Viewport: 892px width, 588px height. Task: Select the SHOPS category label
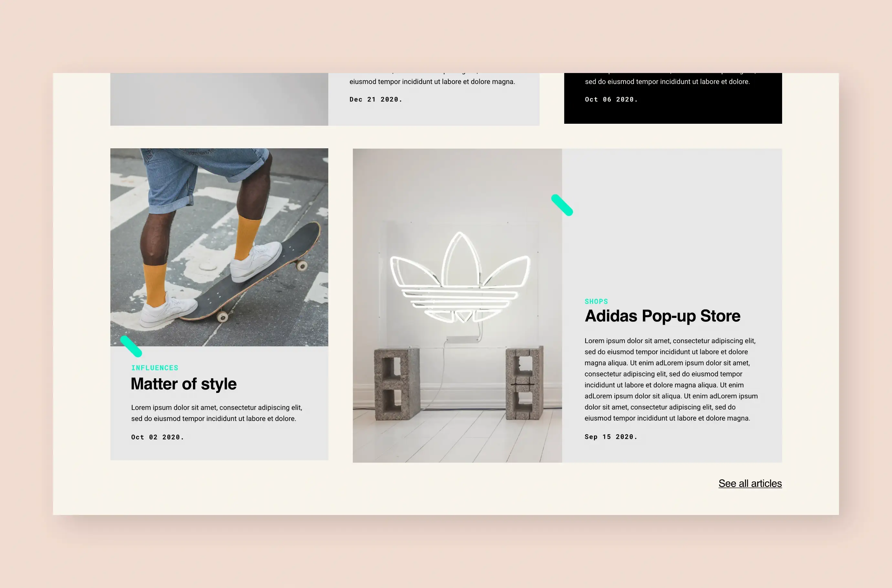click(596, 301)
